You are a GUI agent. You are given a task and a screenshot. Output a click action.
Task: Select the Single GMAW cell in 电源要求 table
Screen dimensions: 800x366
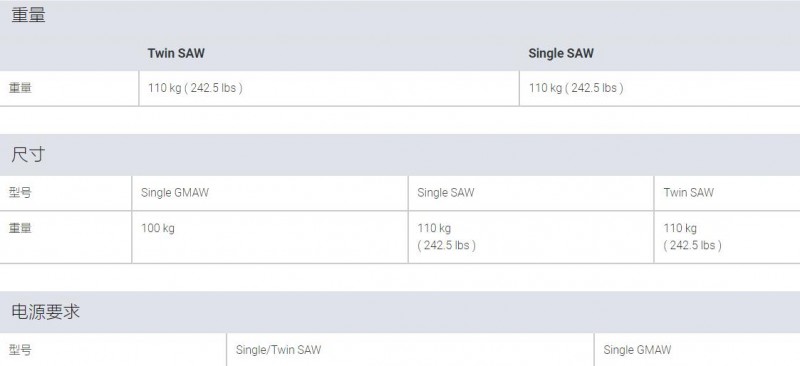[697, 350]
